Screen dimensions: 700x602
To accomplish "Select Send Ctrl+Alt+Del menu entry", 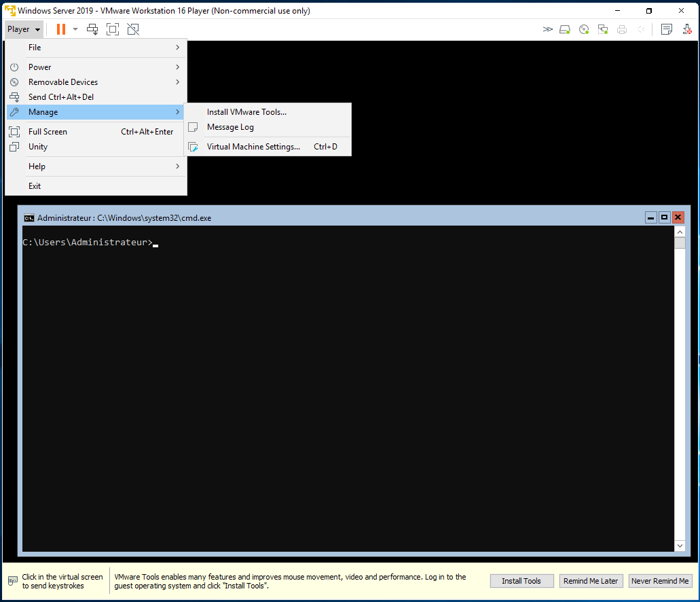I will (x=96, y=97).
